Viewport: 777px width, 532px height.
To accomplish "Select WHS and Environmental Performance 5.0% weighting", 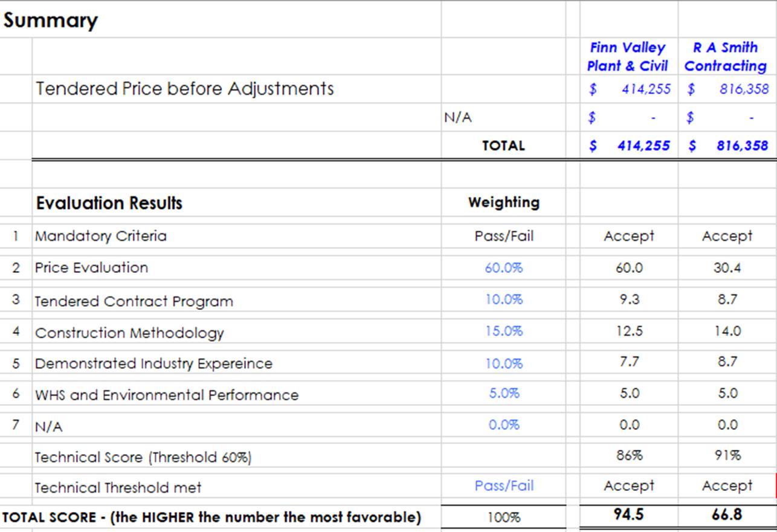I will point(503,393).
